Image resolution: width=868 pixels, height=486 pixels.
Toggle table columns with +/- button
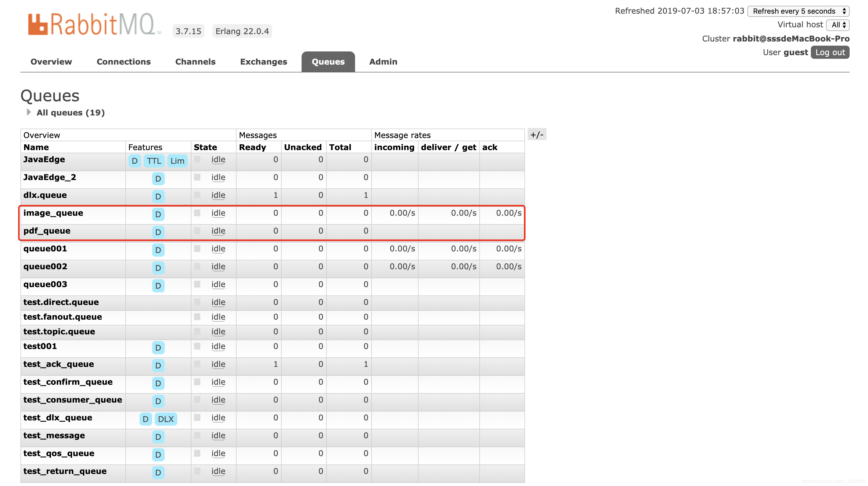537,135
